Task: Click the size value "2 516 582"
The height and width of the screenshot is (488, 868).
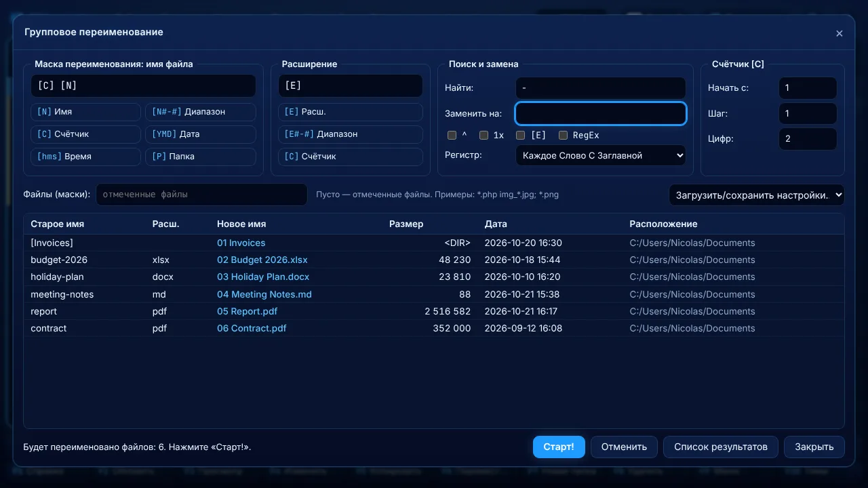Action: [x=448, y=312]
